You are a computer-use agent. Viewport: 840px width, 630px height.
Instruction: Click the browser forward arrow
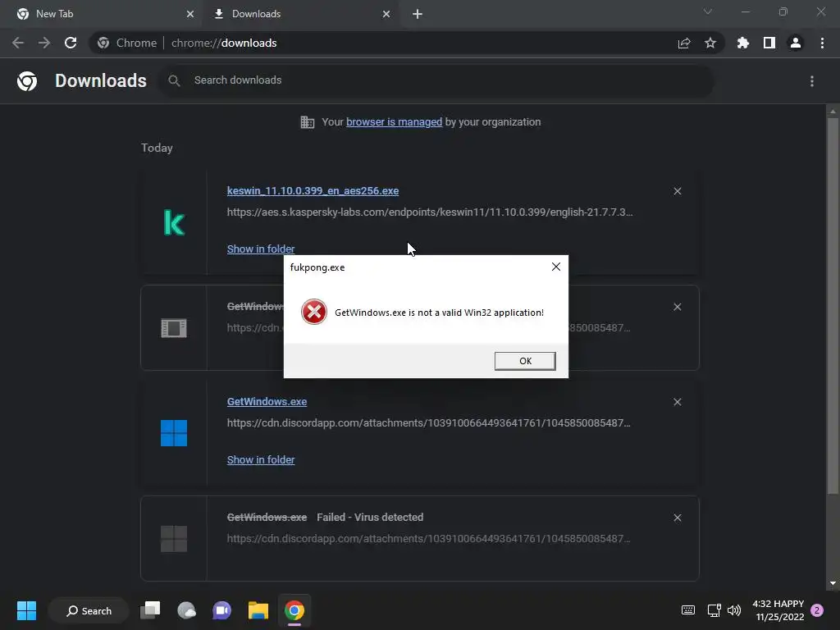coord(44,43)
